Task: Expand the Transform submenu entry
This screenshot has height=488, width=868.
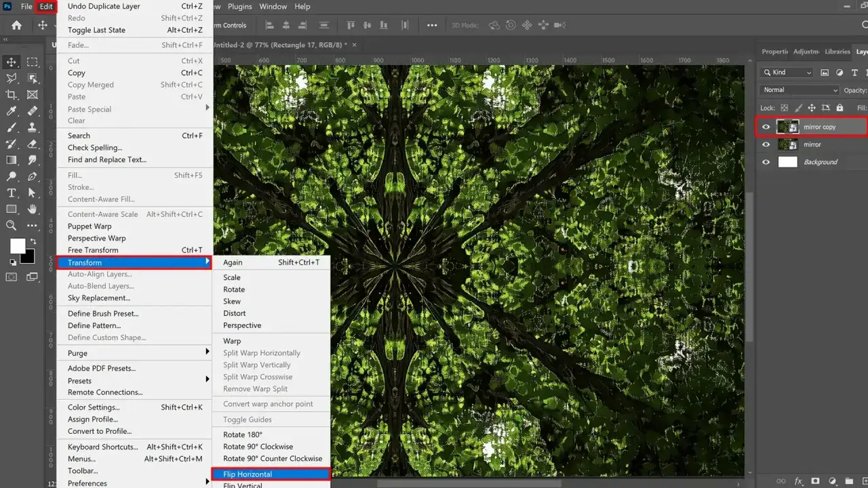Action: point(135,262)
